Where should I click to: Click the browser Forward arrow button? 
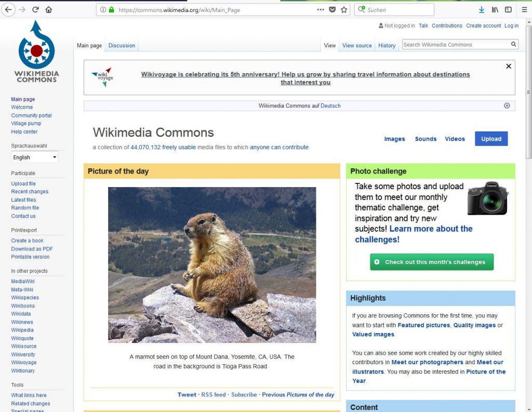[x=22, y=9]
